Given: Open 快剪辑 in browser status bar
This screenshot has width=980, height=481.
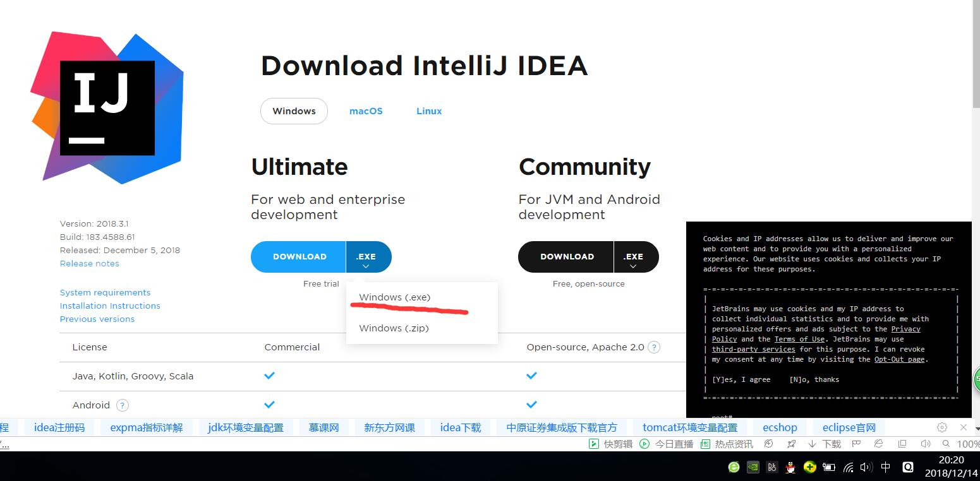Looking at the screenshot, I should tap(610, 444).
